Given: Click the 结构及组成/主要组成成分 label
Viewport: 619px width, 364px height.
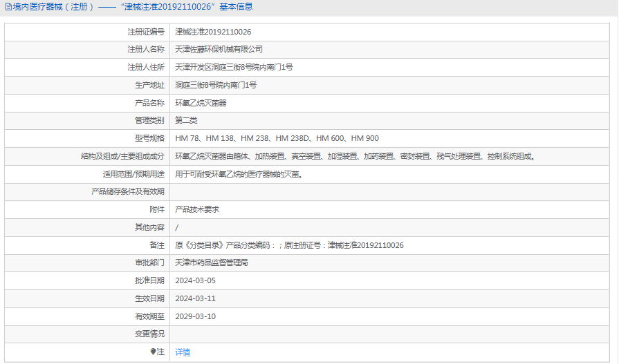Looking at the screenshot, I should pyautogui.click(x=122, y=157).
